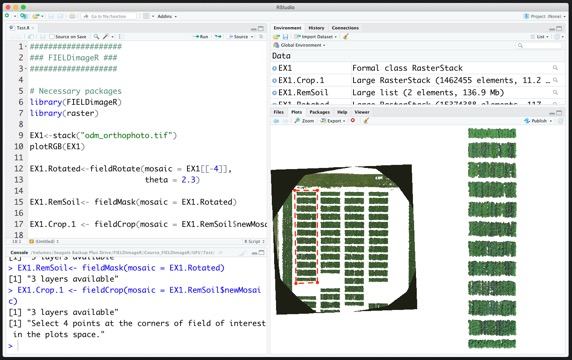
Task: Switch to the Viewer tab
Action: (362, 112)
